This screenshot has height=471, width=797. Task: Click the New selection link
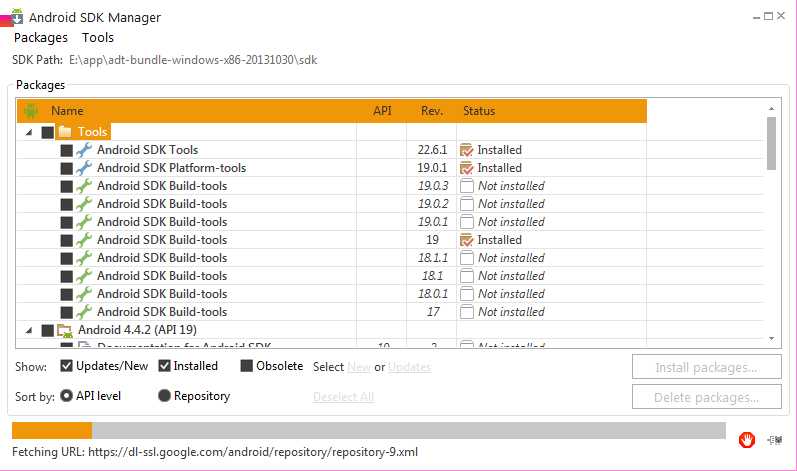(x=359, y=367)
